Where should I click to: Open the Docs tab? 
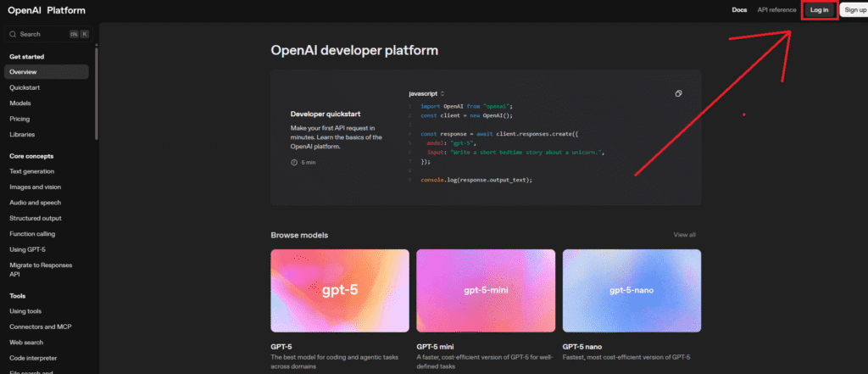click(739, 10)
